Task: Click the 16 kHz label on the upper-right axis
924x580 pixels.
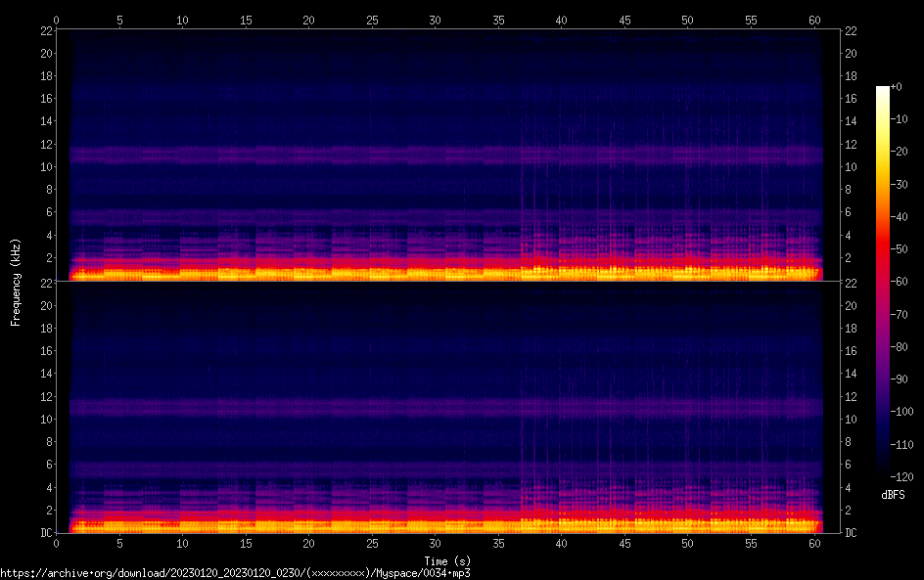Action: (x=852, y=99)
